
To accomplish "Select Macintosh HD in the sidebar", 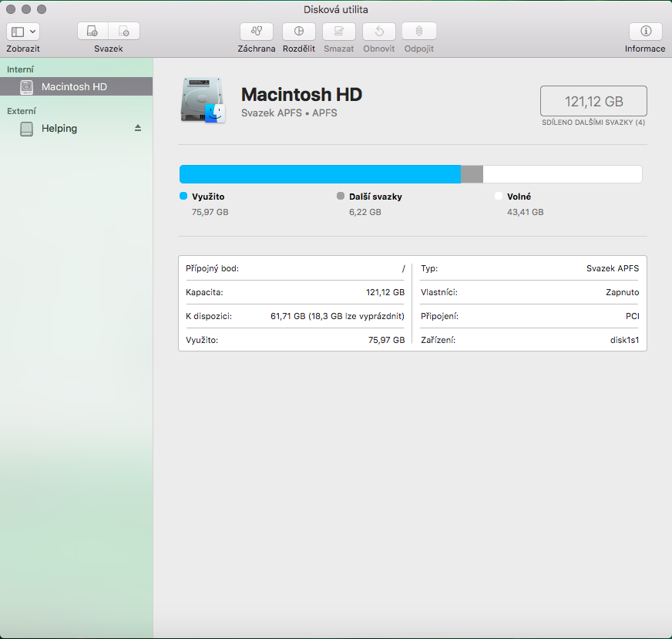I will pos(76,86).
